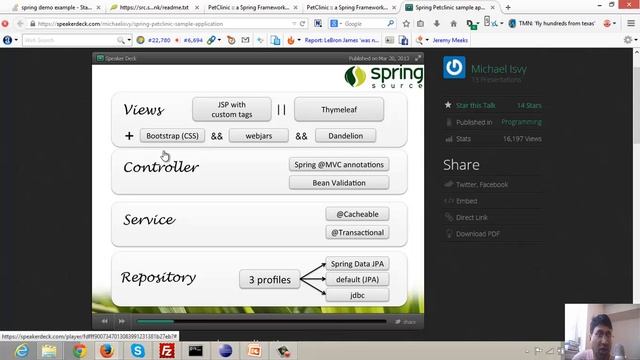Open a new browser tab

tap(508, 7)
